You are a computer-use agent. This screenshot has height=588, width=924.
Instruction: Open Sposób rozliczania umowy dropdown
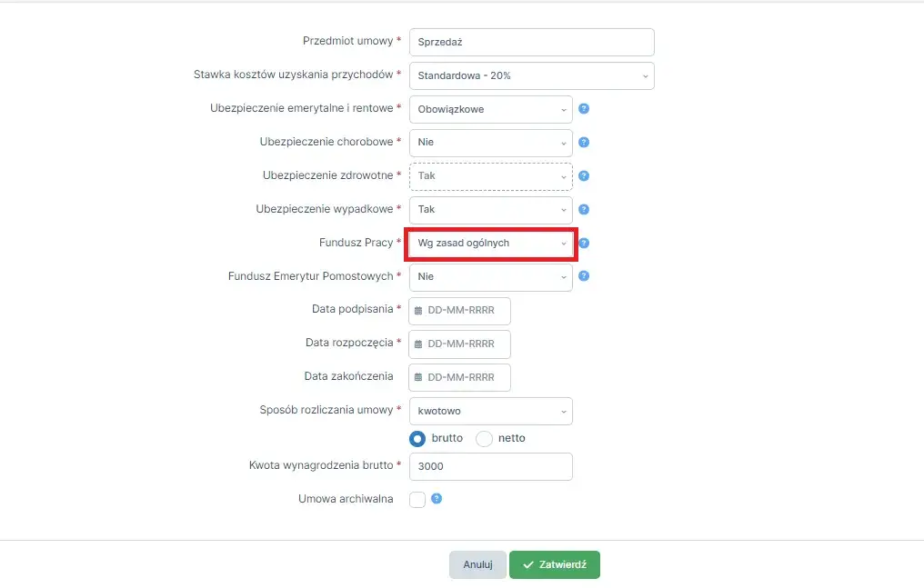coord(491,411)
